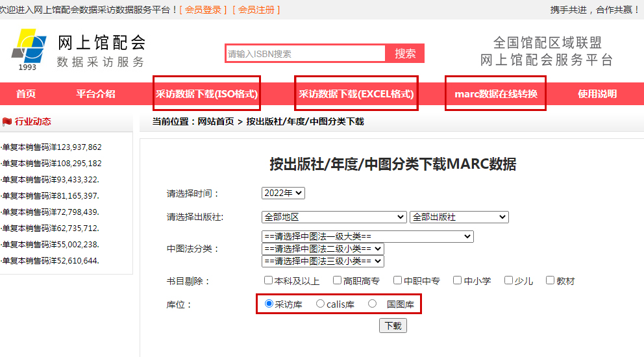Expand the 全部出版社 publisher dropdown

point(459,217)
